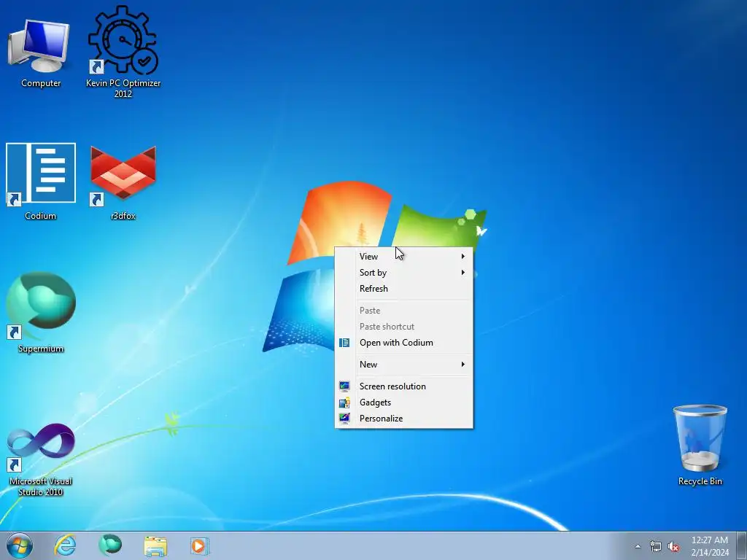The width and height of the screenshot is (747, 560).
Task: Click the Codium icon in context menu
Action: coord(344,343)
